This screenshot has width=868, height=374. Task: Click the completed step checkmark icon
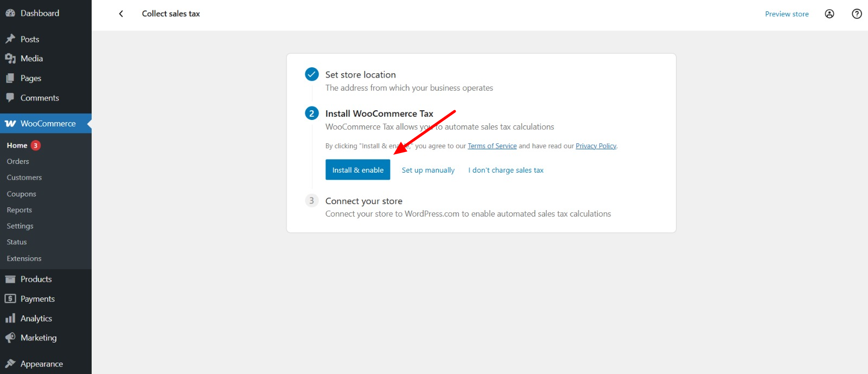pyautogui.click(x=312, y=74)
